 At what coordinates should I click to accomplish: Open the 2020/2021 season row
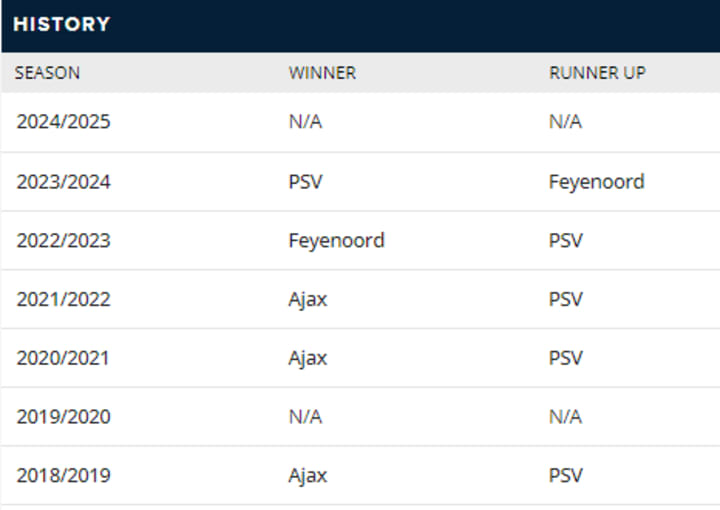(x=360, y=358)
